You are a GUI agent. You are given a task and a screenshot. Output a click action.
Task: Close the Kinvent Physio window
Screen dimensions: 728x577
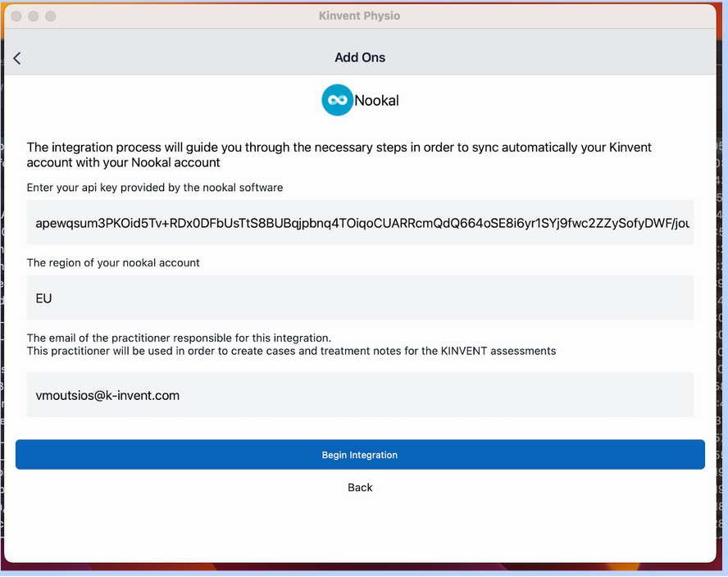point(16,16)
